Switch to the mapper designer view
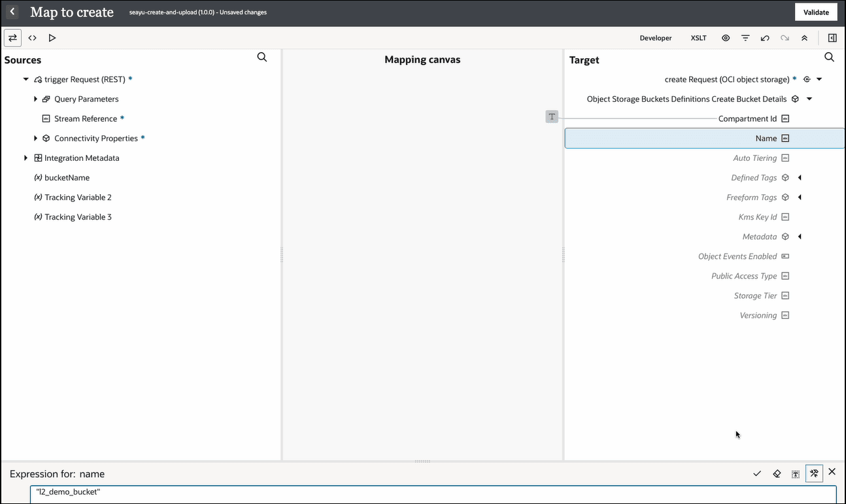 pyautogui.click(x=12, y=38)
